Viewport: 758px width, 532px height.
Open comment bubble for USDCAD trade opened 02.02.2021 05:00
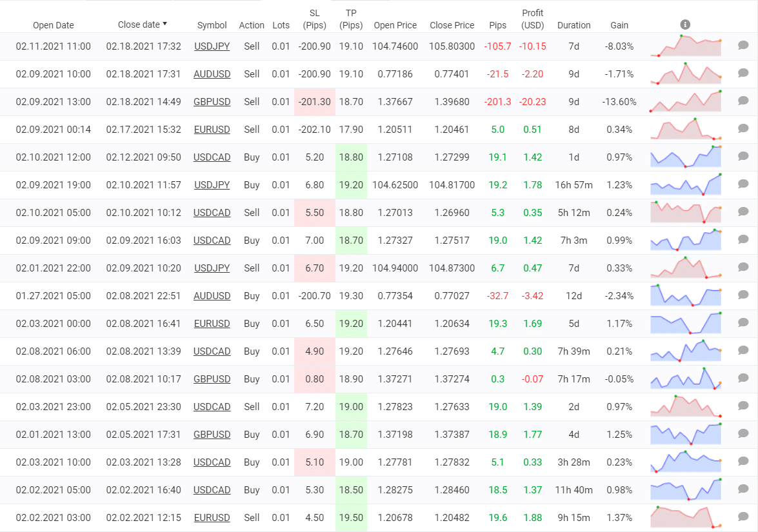coord(743,489)
